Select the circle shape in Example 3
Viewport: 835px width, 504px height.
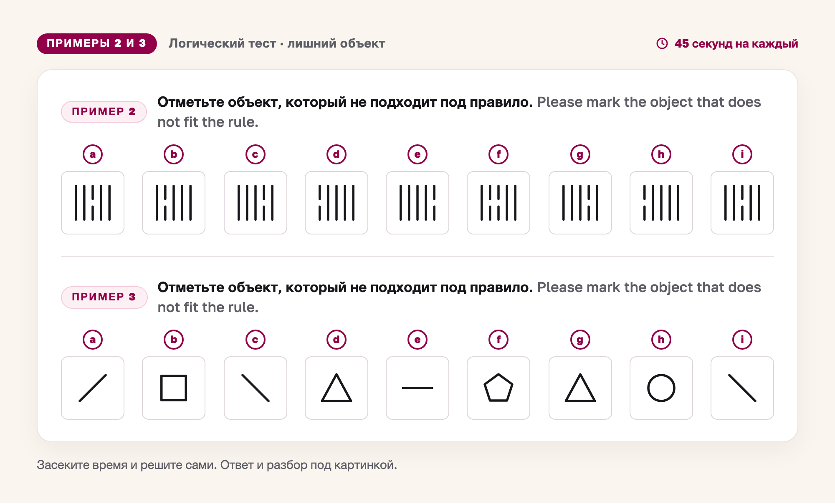(x=661, y=388)
